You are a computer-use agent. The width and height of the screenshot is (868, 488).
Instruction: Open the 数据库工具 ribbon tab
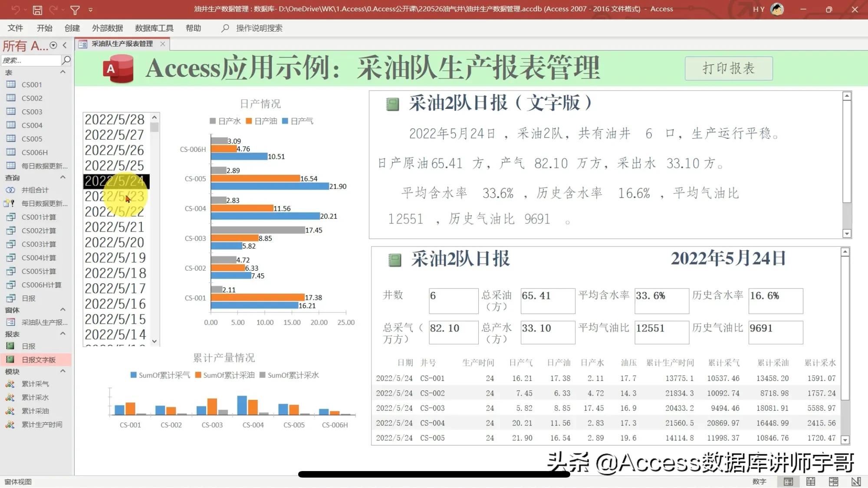click(x=154, y=28)
